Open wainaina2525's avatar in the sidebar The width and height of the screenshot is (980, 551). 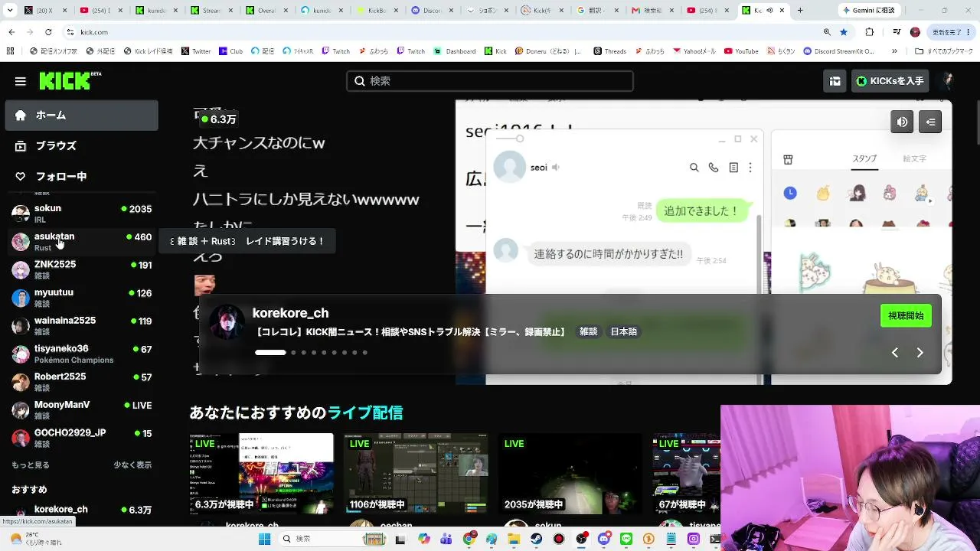(21, 326)
